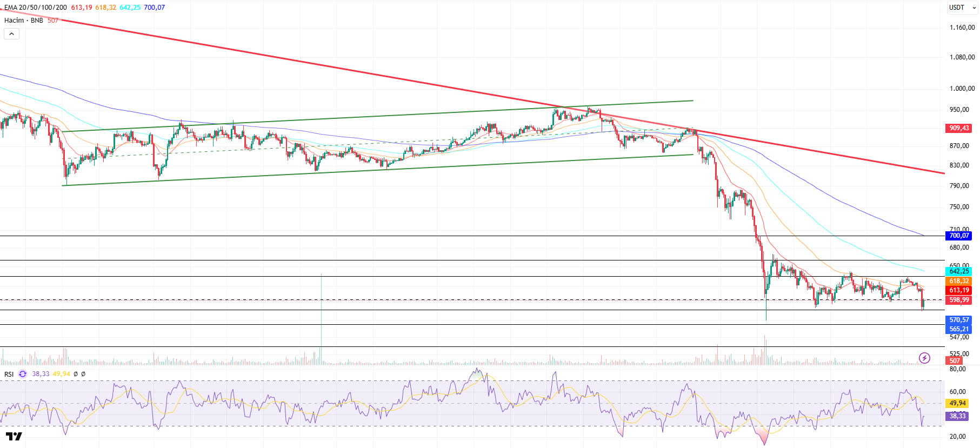Select the Hacim BNB volume label
The width and height of the screenshot is (980, 448).
pos(24,21)
